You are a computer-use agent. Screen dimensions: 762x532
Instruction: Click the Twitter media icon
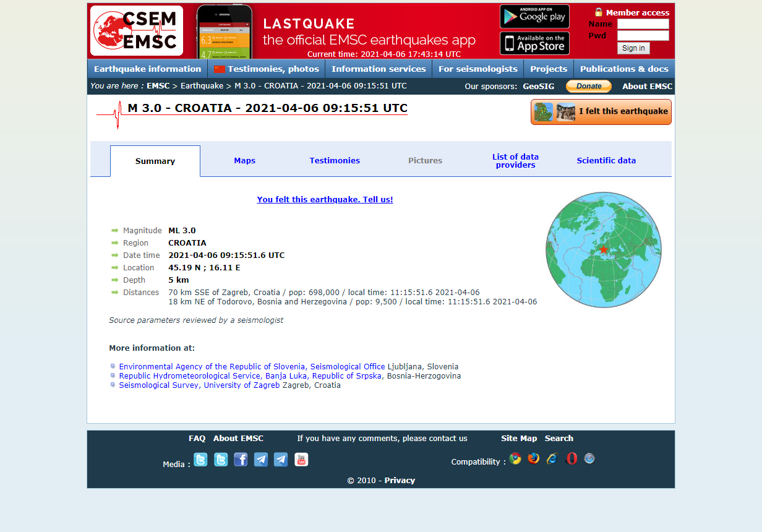(200, 460)
